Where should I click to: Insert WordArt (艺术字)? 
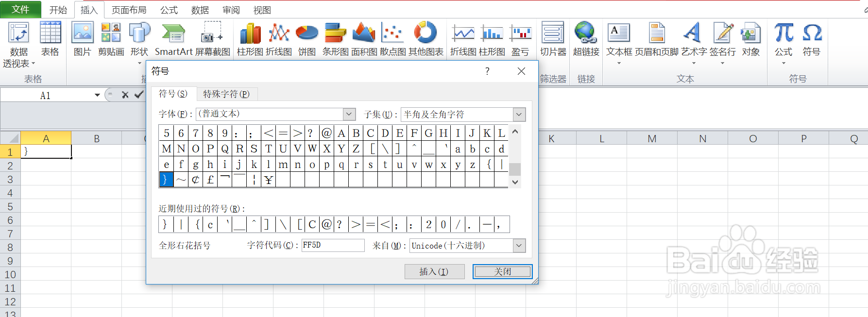[694, 43]
